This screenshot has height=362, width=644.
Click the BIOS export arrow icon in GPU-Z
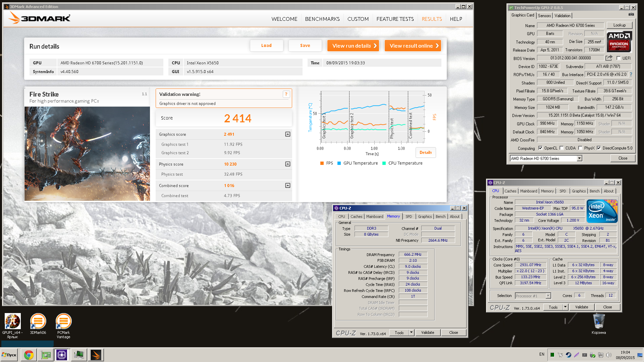pos(609,58)
